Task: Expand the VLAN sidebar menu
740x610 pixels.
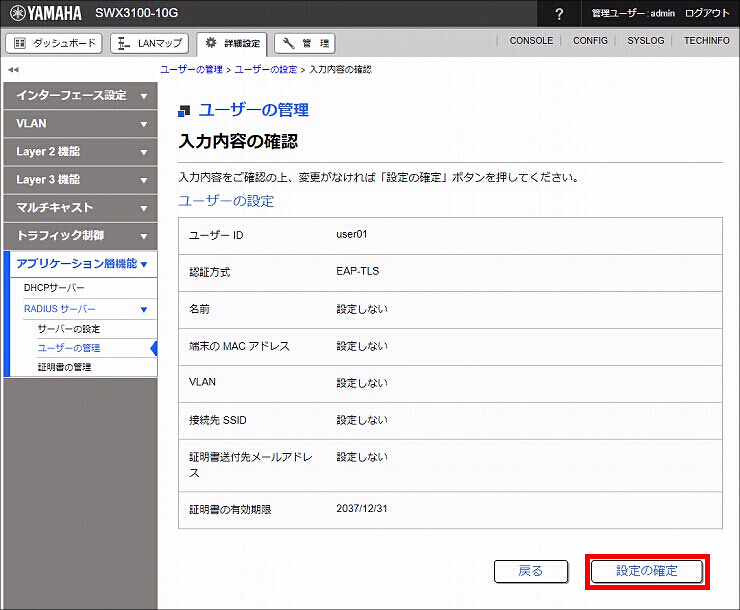Action: [x=80, y=124]
